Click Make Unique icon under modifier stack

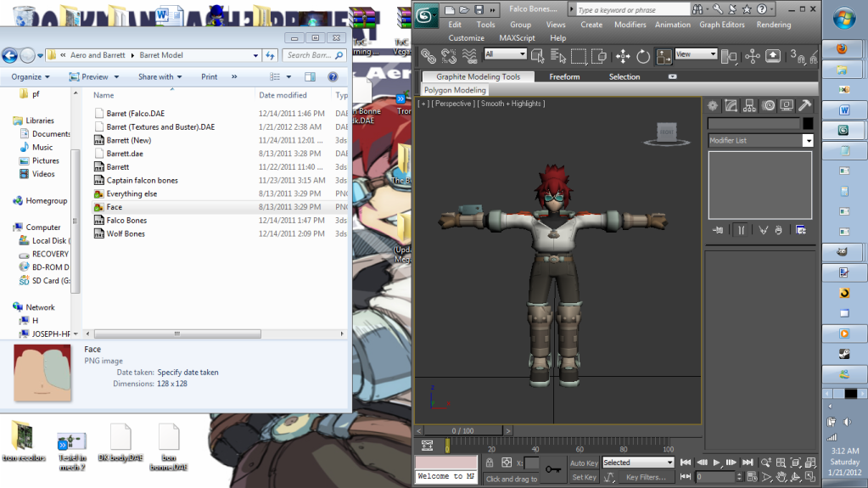tap(764, 230)
